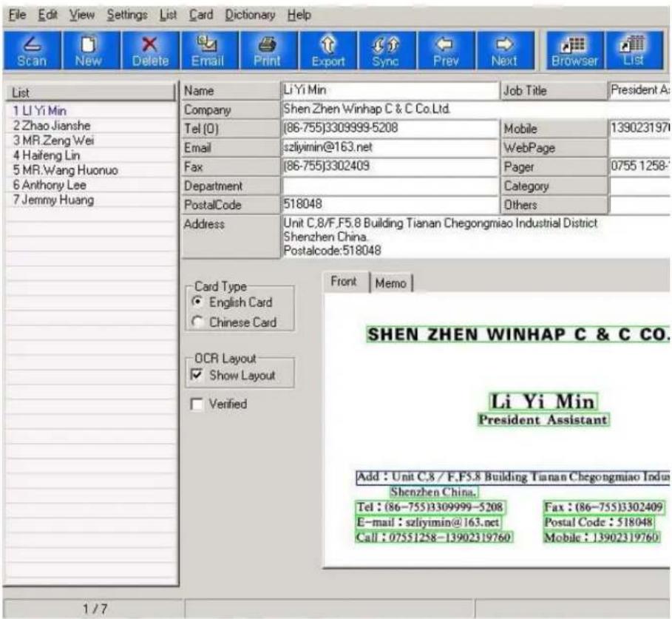Click the E-mail OCR region on card

tap(428, 522)
